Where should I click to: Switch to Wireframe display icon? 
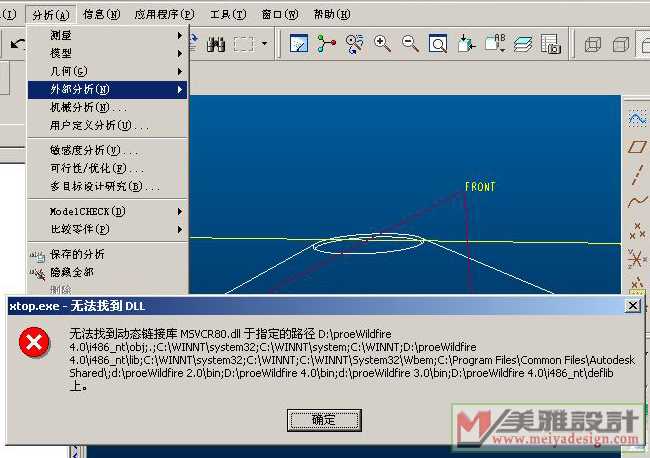click(593, 44)
